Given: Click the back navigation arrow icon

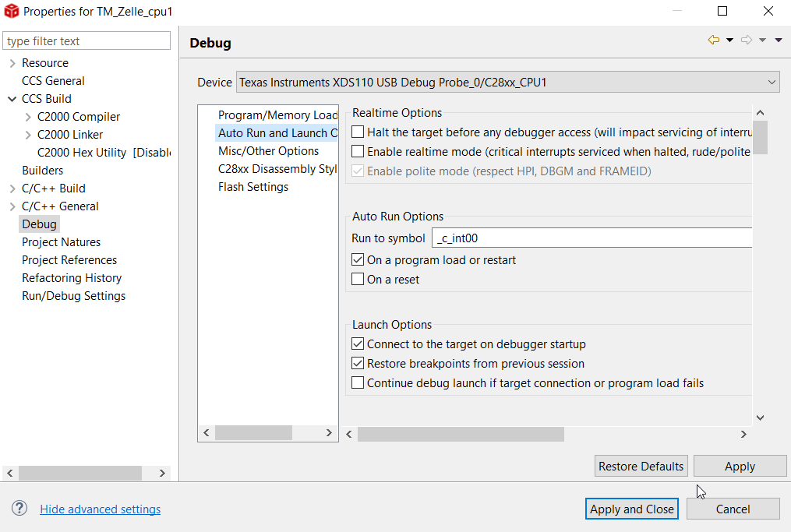Looking at the screenshot, I should 713,41.
